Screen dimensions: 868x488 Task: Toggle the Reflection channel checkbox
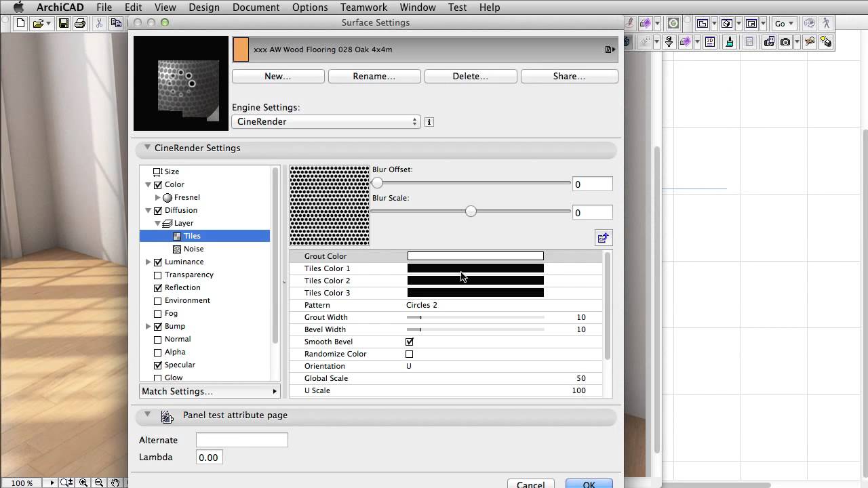point(158,287)
